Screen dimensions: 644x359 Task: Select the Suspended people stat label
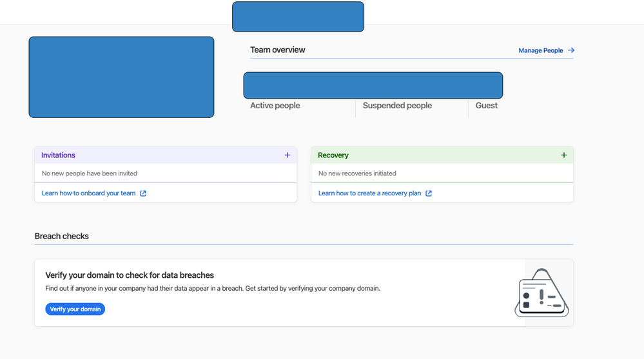(397, 106)
